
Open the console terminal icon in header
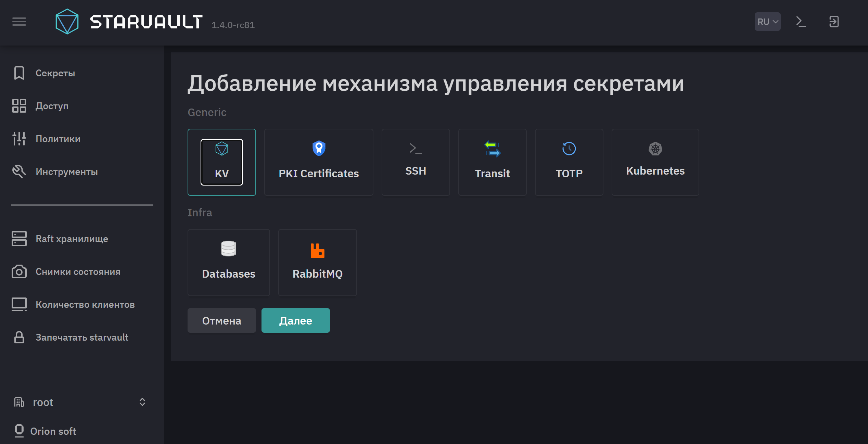pos(801,22)
